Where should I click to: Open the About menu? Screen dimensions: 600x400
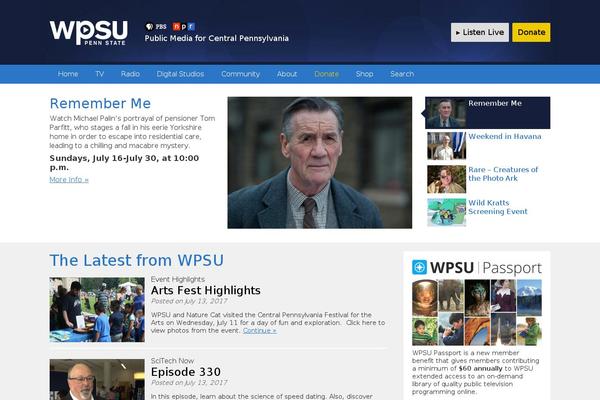pyautogui.click(x=287, y=74)
